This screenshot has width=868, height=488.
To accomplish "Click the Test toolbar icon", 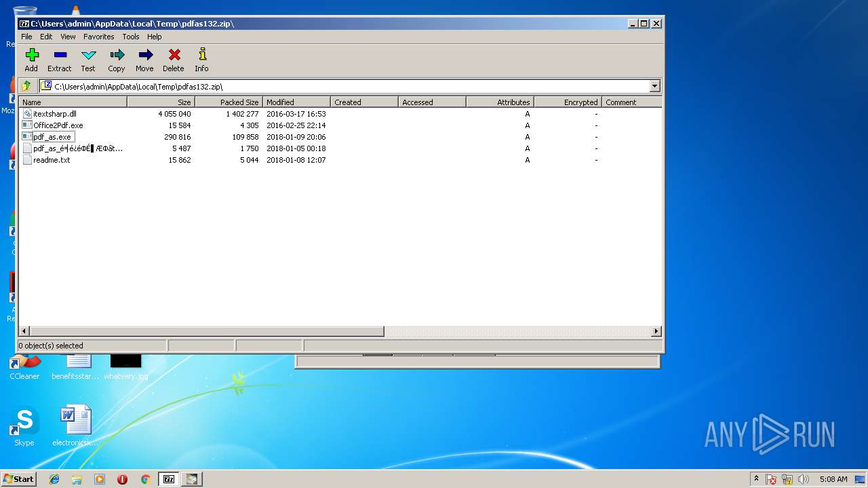I will [x=88, y=60].
